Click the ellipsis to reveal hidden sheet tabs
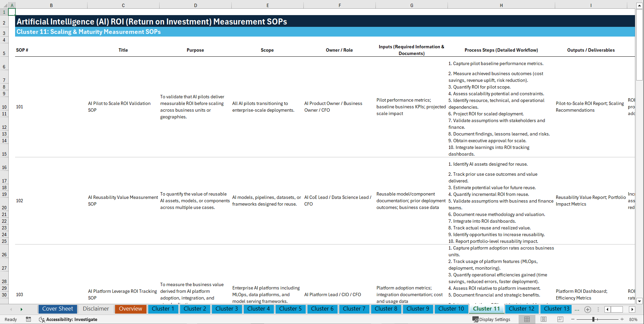 point(577,310)
